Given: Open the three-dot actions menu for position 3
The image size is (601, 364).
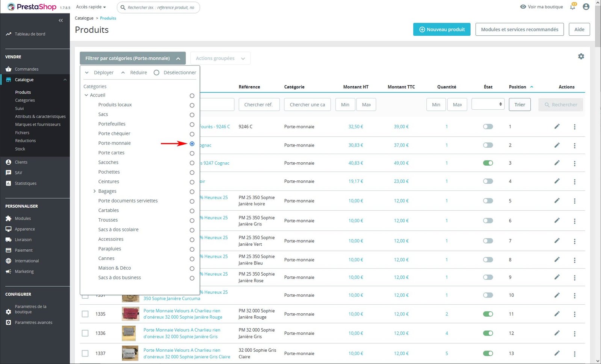Looking at the screenshot, I should point(574,163).
